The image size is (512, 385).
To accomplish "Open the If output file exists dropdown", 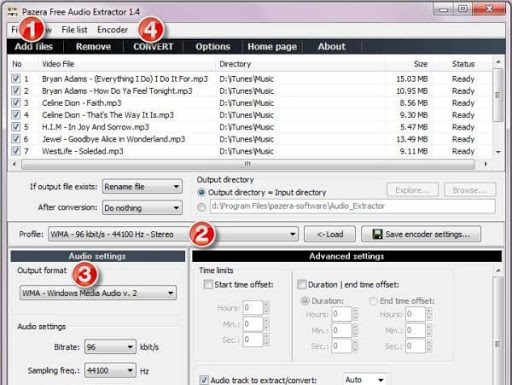I will tap(142, 187).
